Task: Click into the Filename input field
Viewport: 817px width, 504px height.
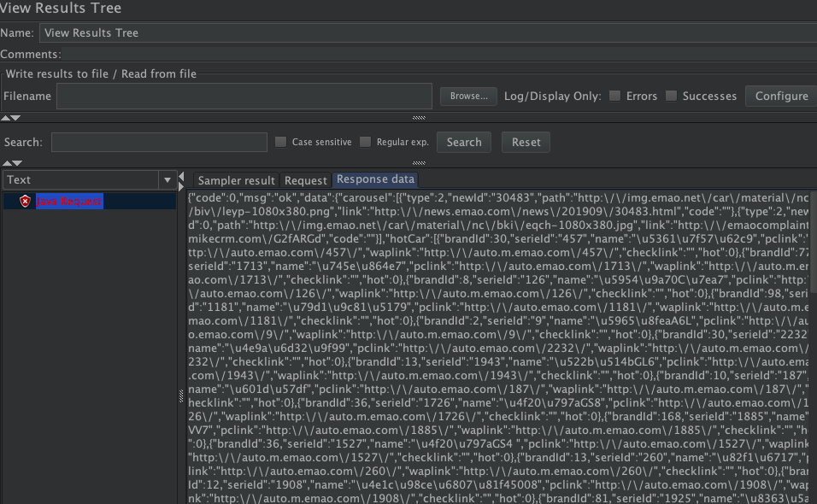Action: (x=244, y=96)
